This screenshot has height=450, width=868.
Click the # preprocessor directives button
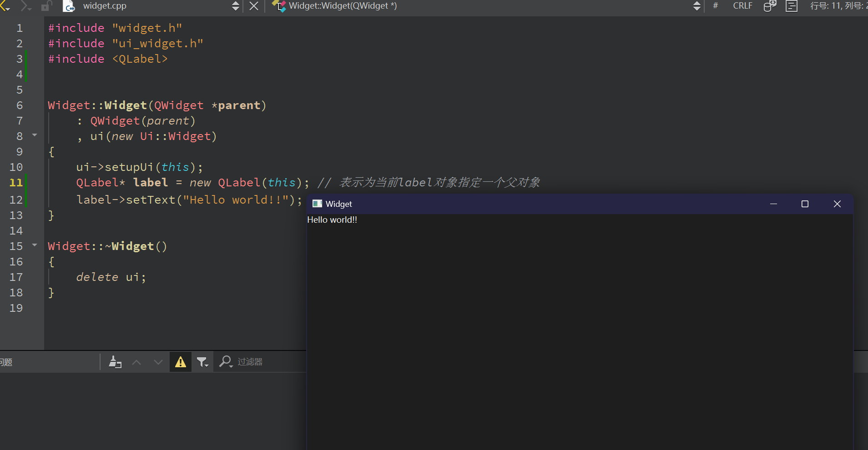pos(716,6)
